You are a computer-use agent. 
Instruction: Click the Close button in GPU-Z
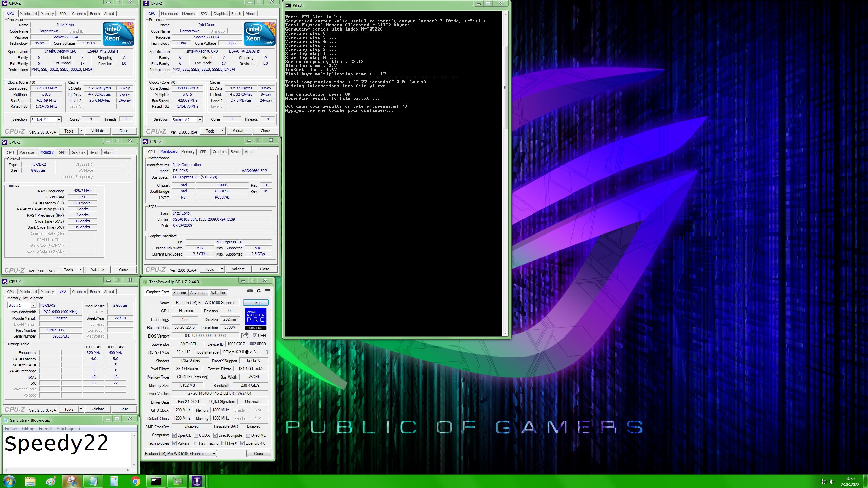point(258,454)
